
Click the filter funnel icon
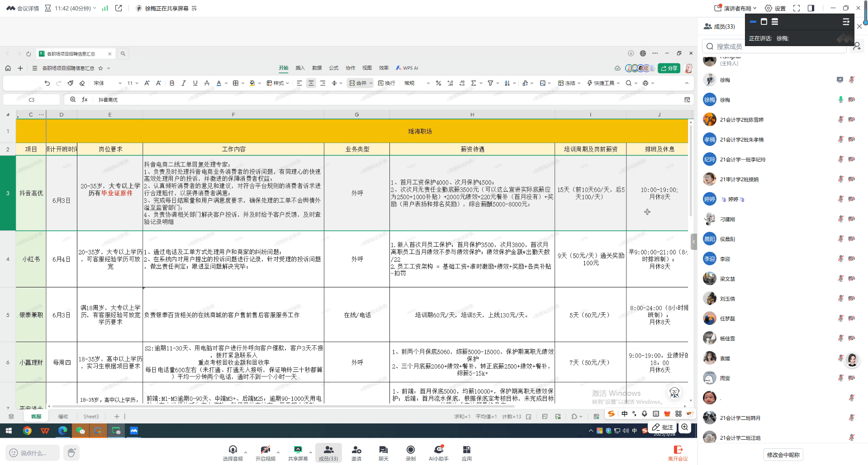(x=490, y=83)
